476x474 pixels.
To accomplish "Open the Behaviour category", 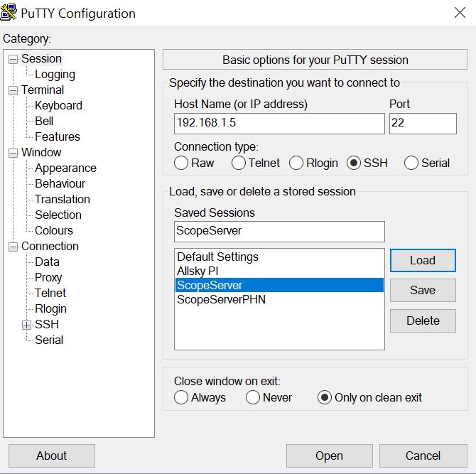I will (60, 184).
